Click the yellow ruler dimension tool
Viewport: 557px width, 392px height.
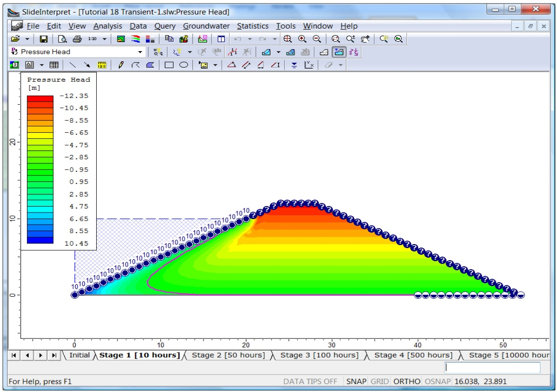pyautogui.click(x=102, y=65)
